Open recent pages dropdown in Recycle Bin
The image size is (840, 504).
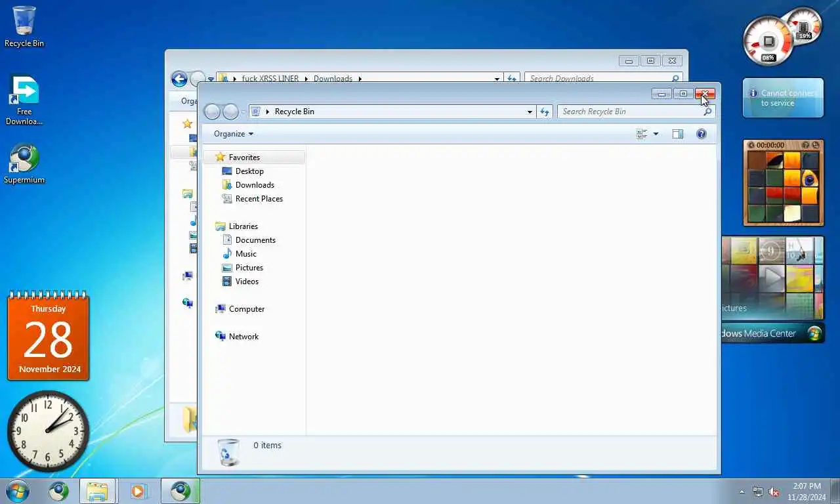click(x=243, y=112)
